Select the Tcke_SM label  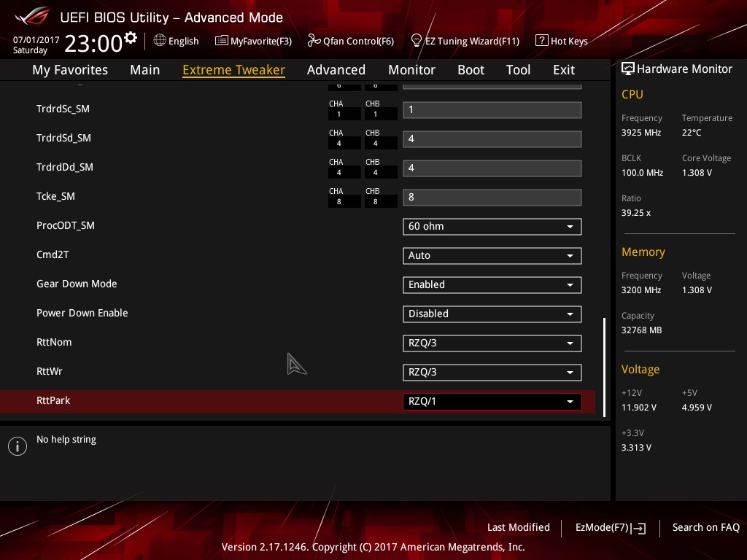[x=55, y=197]
